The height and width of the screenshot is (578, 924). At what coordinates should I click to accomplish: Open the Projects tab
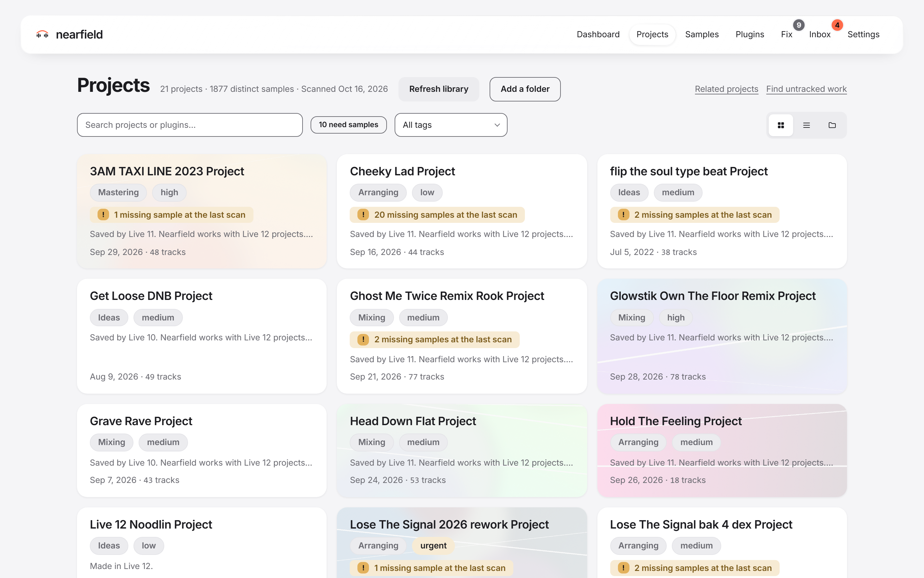click(x=652, y=34)
